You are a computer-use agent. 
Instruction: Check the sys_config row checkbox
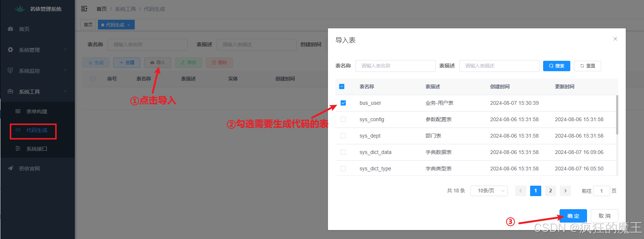point(343,119)
